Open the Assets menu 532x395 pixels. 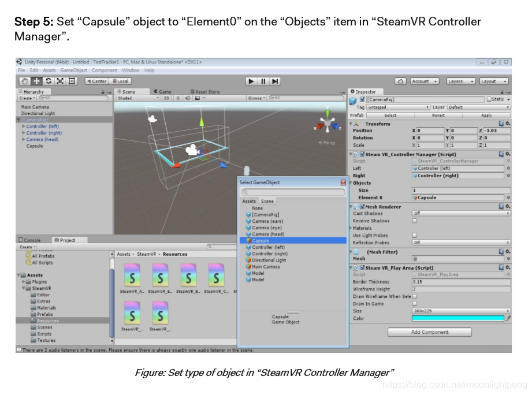coord(49,70)
